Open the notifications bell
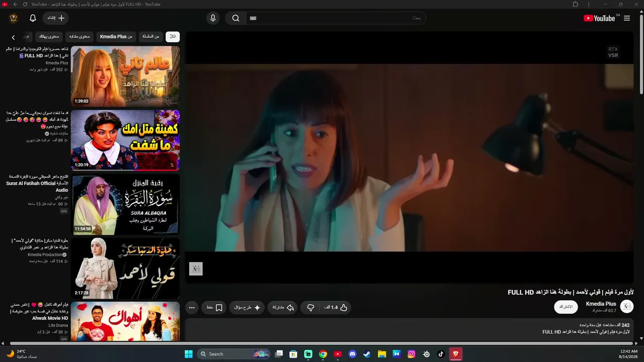The image size is (644, 362). point(33,18)
